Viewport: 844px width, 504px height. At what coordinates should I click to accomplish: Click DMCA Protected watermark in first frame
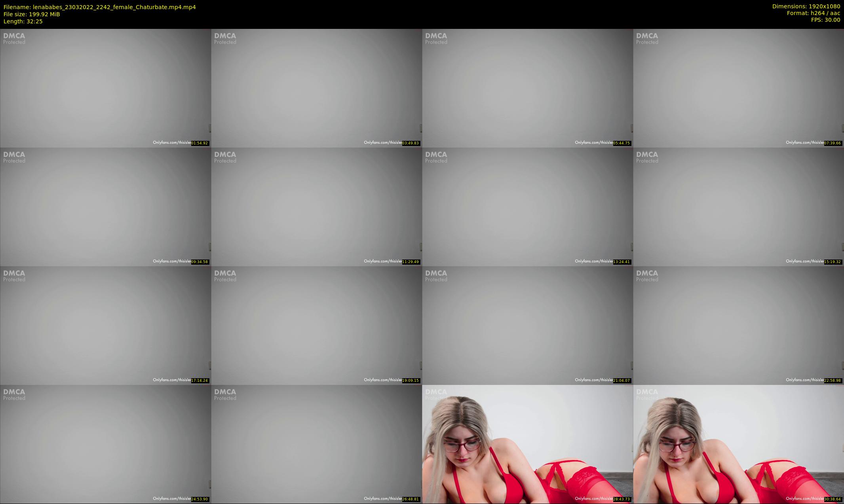[x=14, y=38]
